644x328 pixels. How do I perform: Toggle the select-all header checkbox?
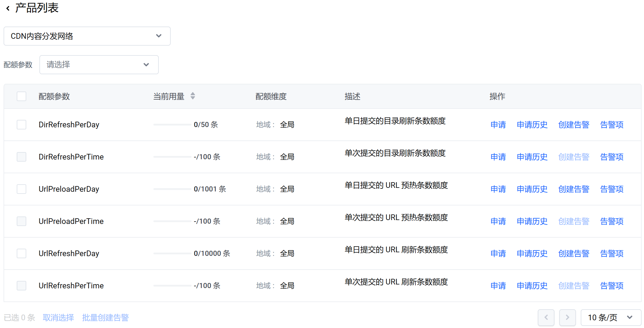(21, 96)
